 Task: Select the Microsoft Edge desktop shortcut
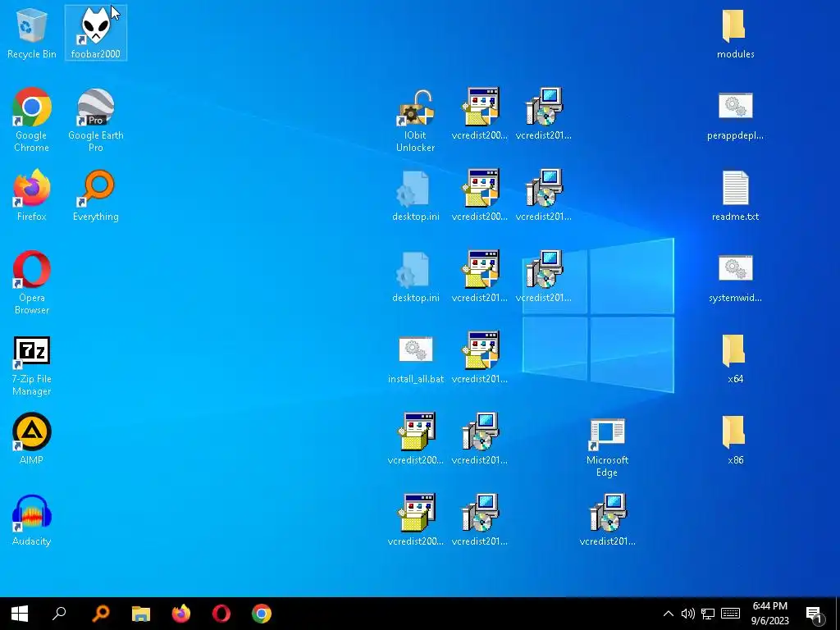tap(607, 447)
